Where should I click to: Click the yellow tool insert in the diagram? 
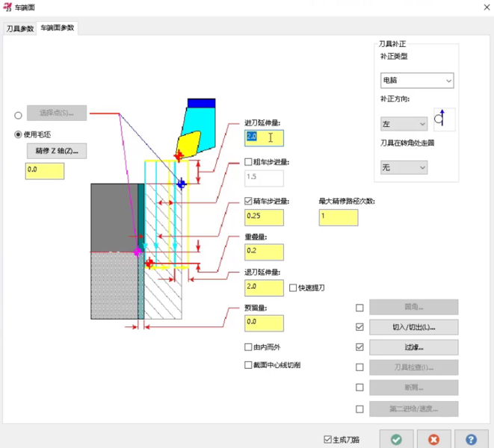click(188, 140)
